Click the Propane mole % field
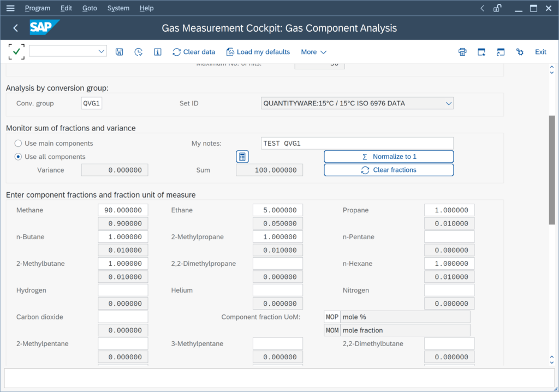Image resolution: width=559 pixels, height=392 pixels. (x=449, y=210)
